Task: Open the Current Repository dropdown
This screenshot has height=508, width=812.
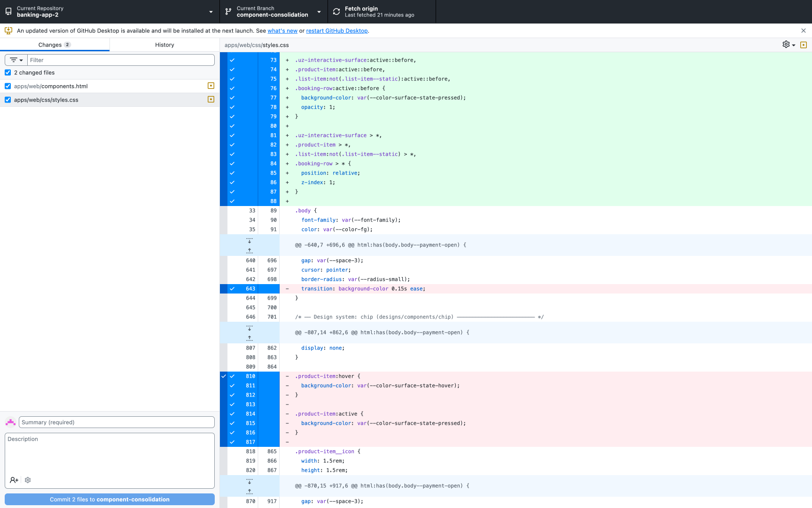Action: [109, 12]
